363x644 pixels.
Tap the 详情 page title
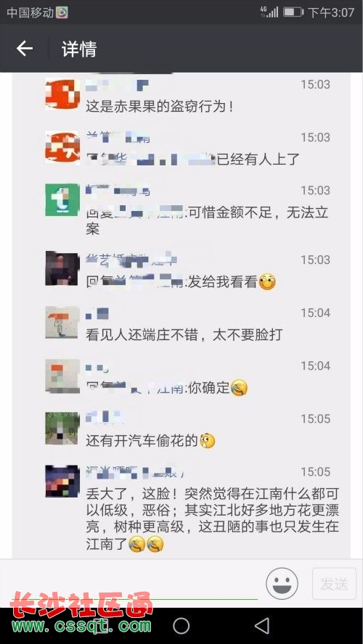[79, 49]
